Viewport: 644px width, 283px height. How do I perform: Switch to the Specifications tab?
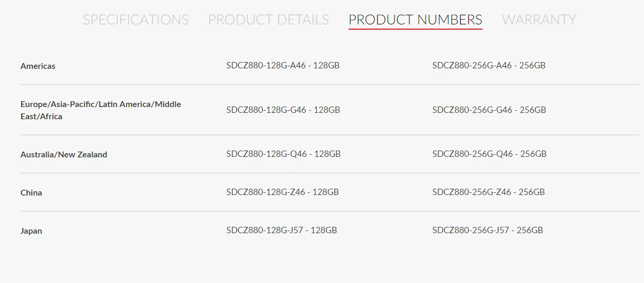pos(136,20)
